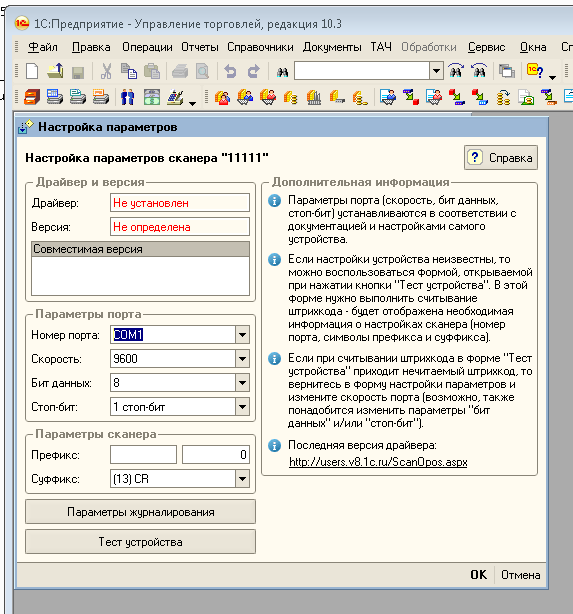573x614 pixels.
Task: Expand the Скорость dropdown
Action: click(x=242, y=359)
